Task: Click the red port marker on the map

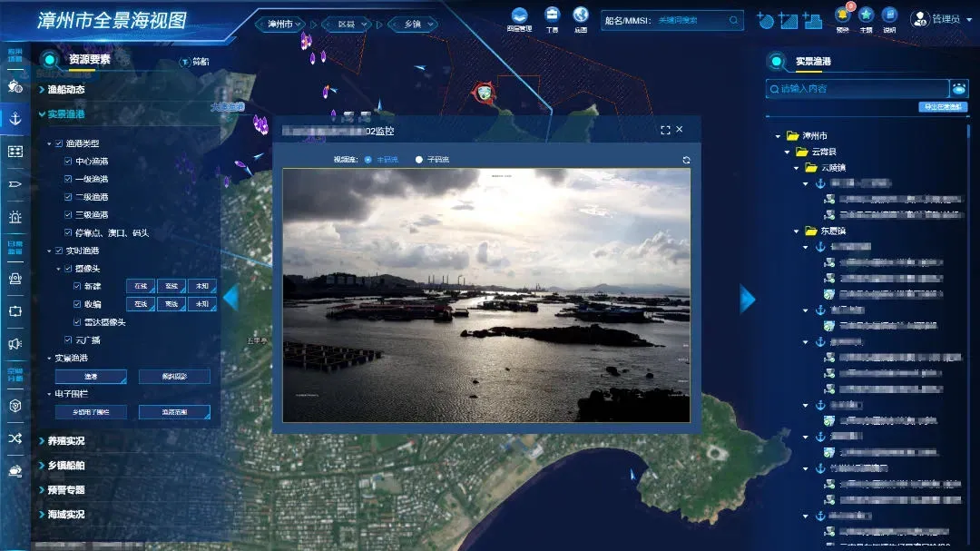Action: coord(484,93)
